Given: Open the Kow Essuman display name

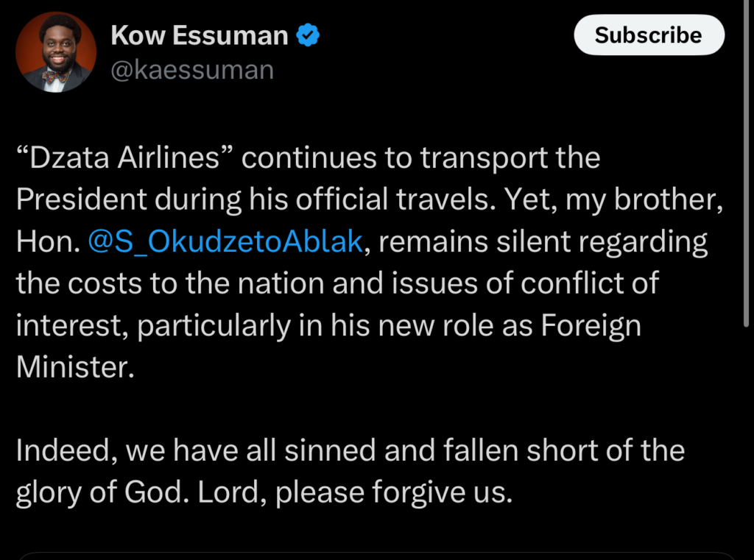Looking at the screenshot, I should tap(200, 35).
